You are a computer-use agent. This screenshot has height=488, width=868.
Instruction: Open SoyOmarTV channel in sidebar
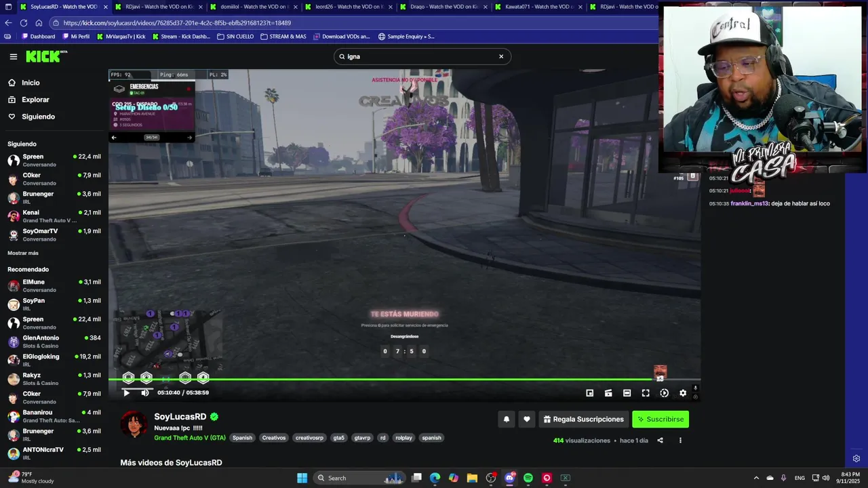(x=54, y=235)
